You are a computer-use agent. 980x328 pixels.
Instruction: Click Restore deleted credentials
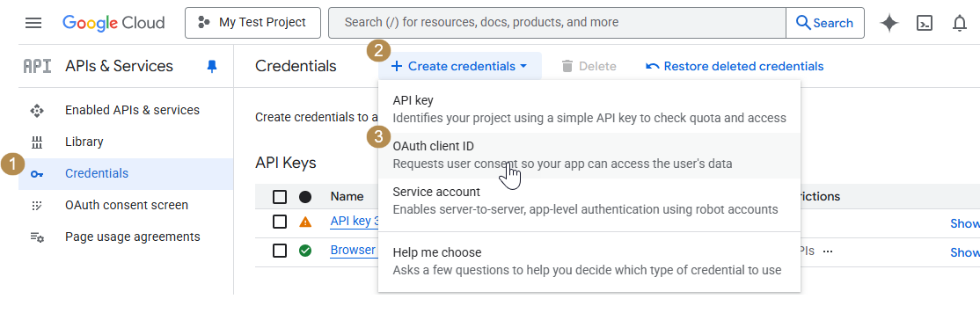click(x=735, y=66)
